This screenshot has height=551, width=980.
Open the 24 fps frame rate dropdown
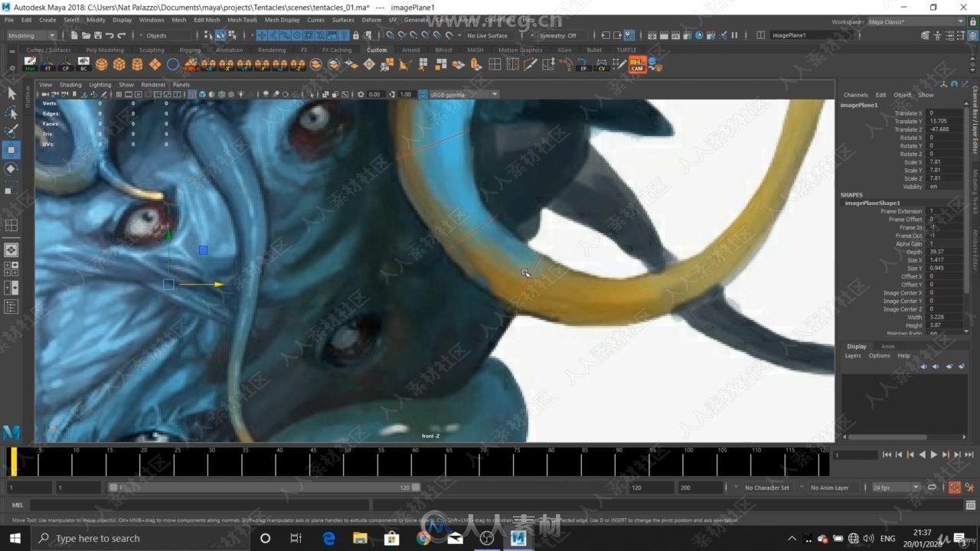pos(896,487)
